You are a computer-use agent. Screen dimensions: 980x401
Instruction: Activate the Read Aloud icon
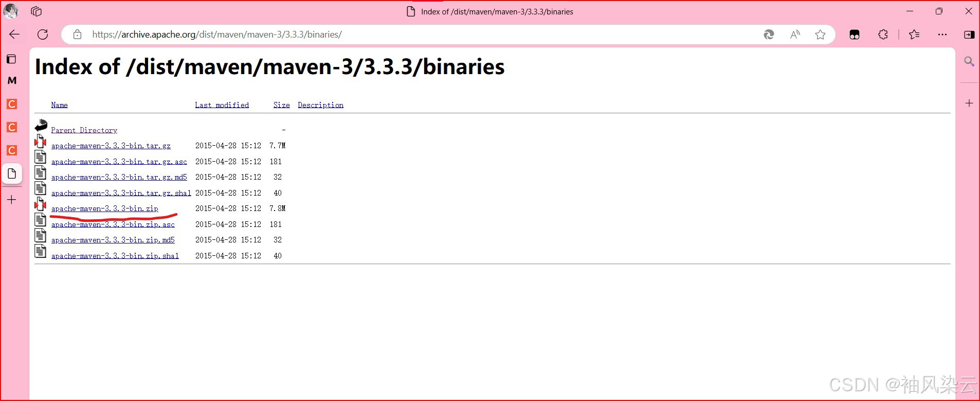coord(795,34)
